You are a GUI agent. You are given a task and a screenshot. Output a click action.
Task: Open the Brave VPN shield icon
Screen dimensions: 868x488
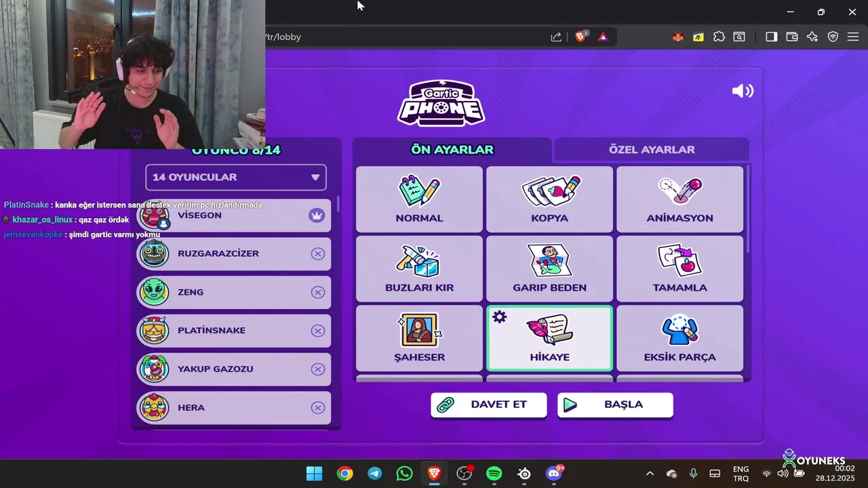pos(833,37)
